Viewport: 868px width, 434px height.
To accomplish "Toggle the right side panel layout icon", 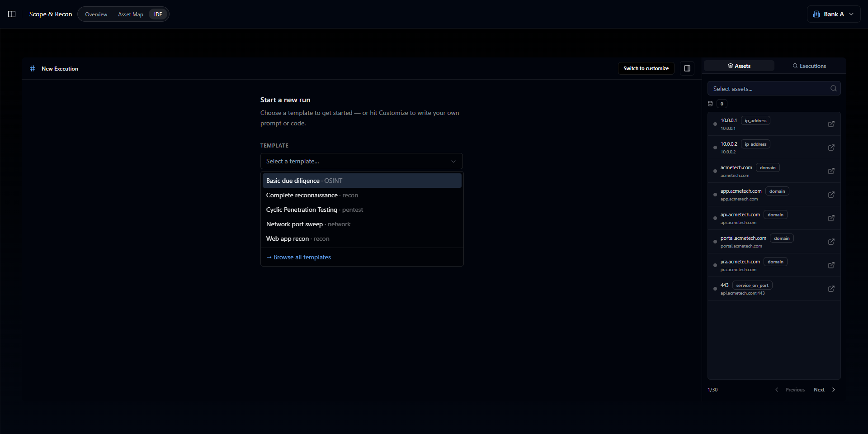I will point(687,68).
